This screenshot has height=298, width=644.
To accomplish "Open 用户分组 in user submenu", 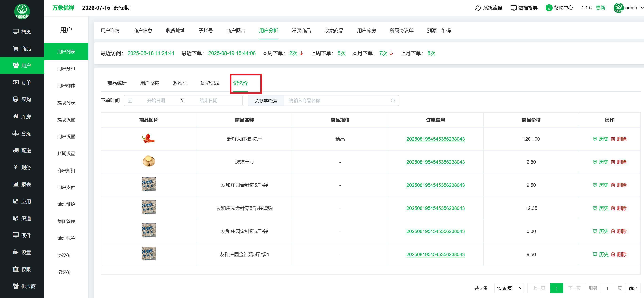I will pos(66,69).
